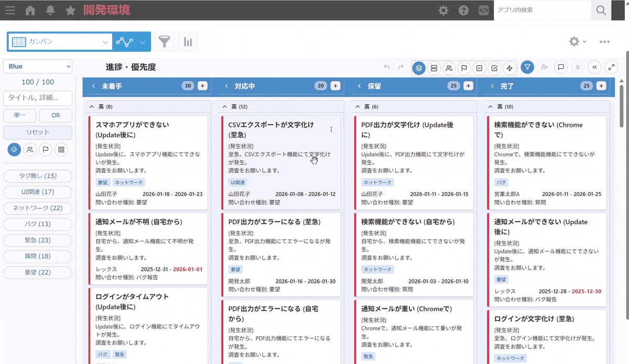Open the comment bubble icon near the toolbar
Viewport: 629px width, 364px height.
(x=560, y=67)
